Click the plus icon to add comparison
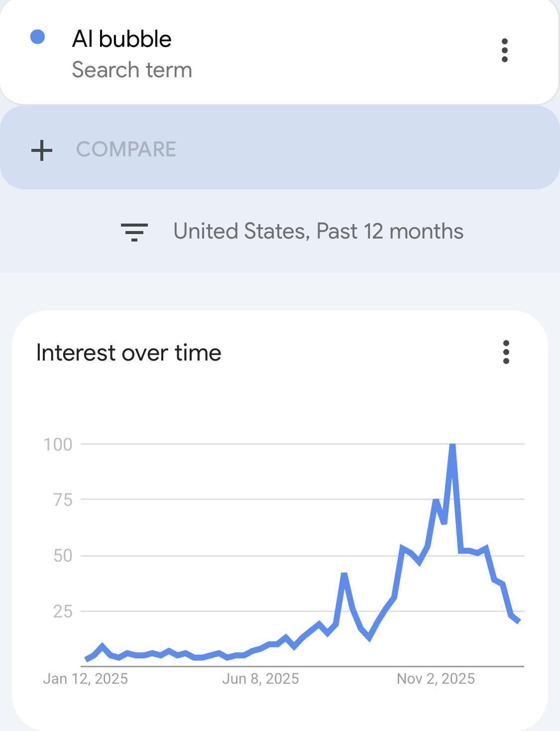Screen dimensions: 560x731 [42, 150]
